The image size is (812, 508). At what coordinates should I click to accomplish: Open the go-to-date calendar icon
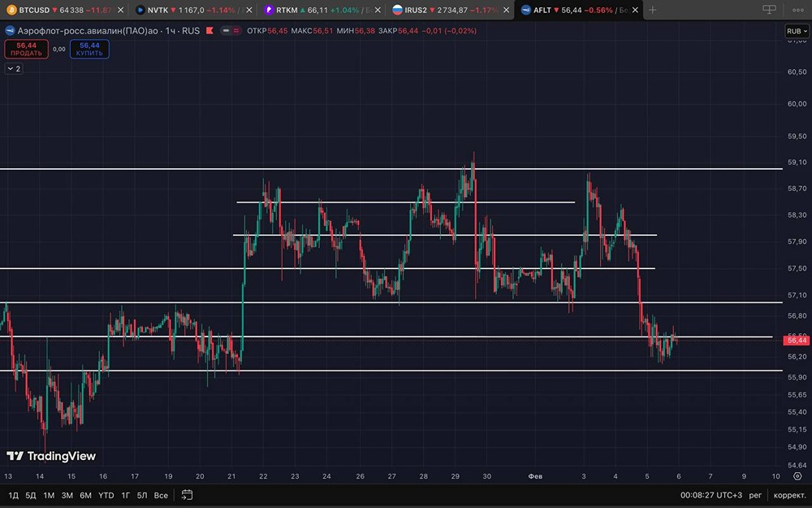click(x=187, y=495)
